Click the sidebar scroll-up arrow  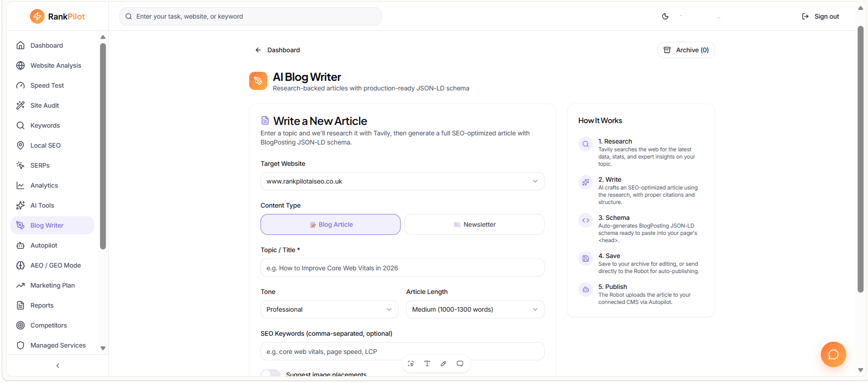103,37
